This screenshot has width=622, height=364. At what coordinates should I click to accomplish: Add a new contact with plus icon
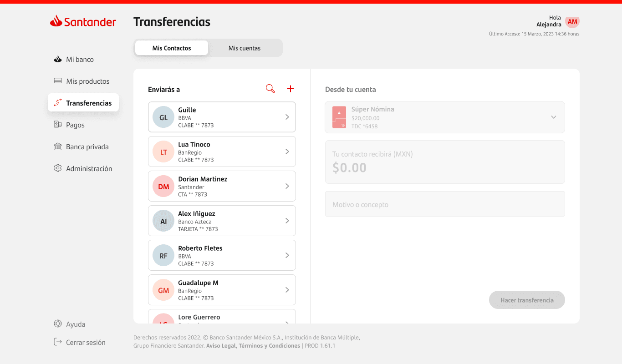point(291,89)
